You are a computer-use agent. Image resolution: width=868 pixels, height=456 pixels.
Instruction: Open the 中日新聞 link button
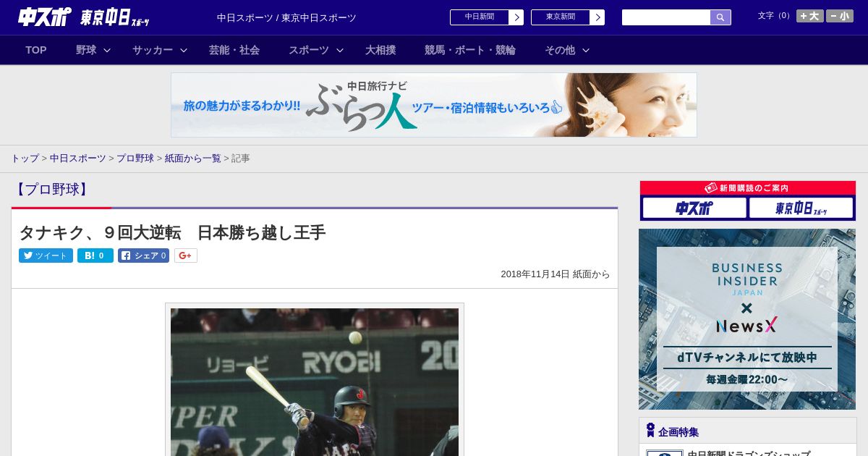[480, 17]
